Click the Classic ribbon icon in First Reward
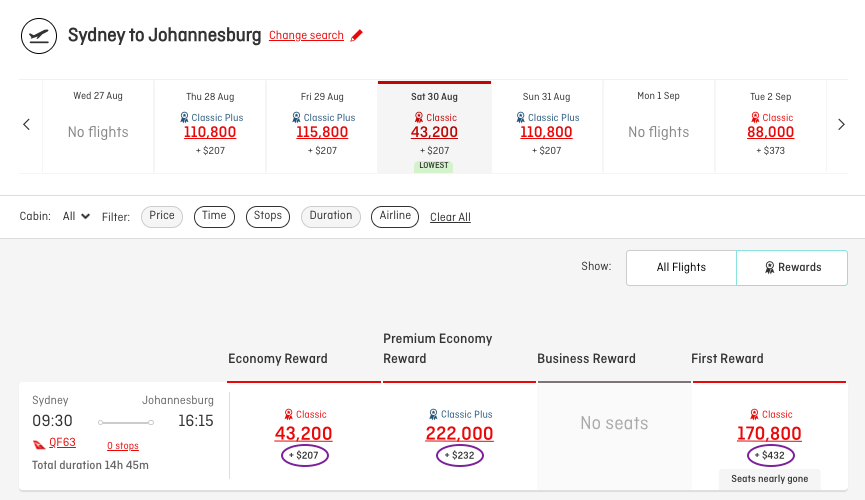The height and width of the screenshot is (500, 865). coord(755,414)
